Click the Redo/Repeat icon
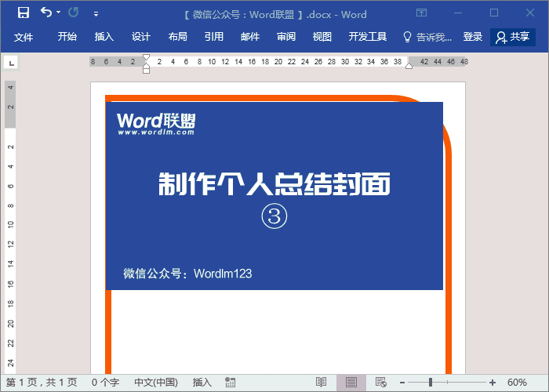This screenshot has height=392, width=549. coord(74,13)
